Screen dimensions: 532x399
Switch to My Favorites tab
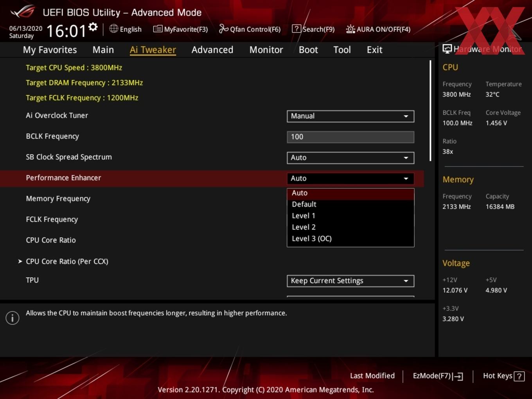click(x=50, y=50)
